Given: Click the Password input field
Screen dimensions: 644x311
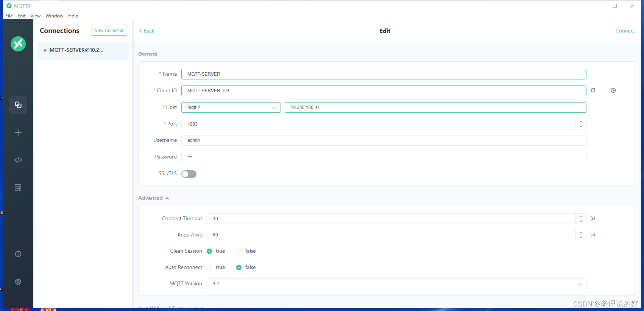Looking at the screenshot, I should [384, 157].
